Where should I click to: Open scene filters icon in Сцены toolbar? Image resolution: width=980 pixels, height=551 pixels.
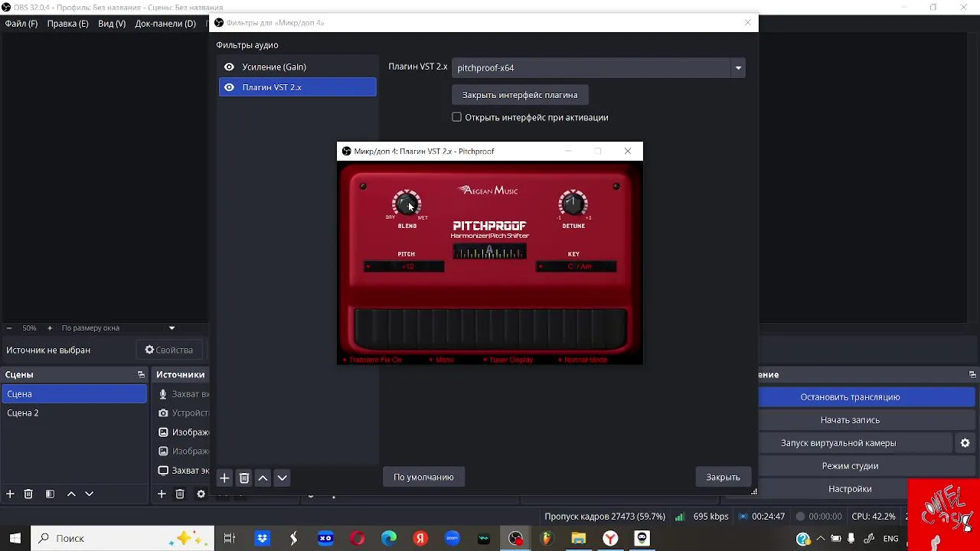click(50, 494)
